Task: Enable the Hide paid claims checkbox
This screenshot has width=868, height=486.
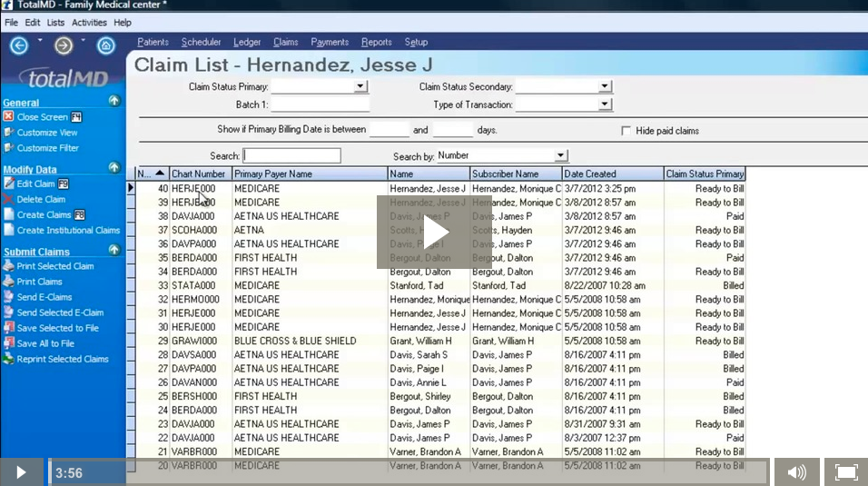Action: click(x=626, y=131)
